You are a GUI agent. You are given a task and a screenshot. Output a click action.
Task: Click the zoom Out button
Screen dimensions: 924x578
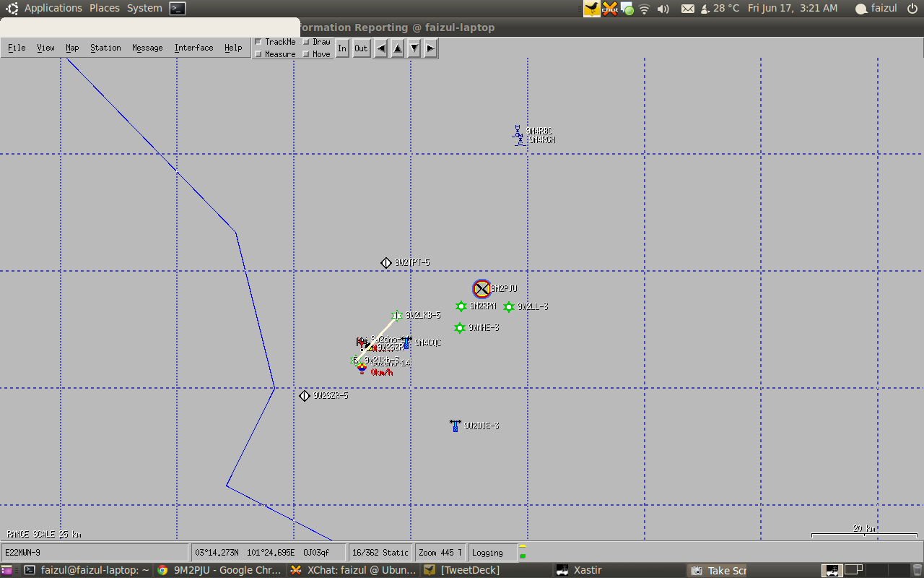pyautogui.click(x=361, y=48)
